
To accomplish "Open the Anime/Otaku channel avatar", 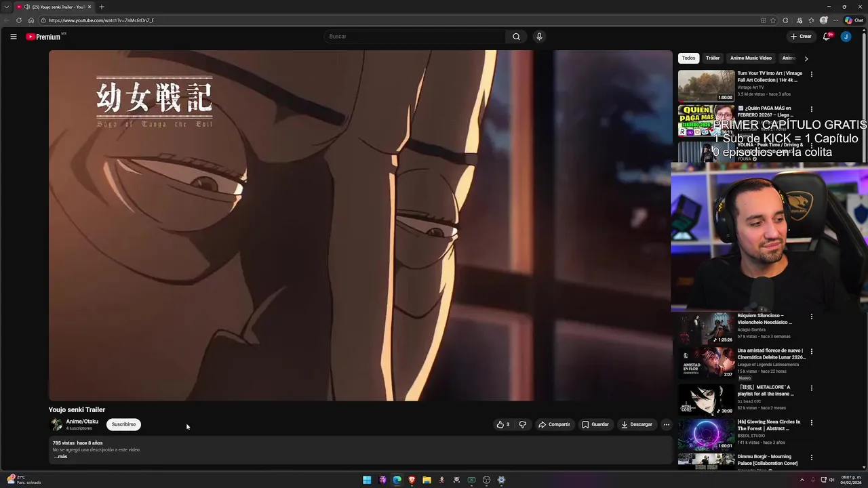I will coord(56,424).
